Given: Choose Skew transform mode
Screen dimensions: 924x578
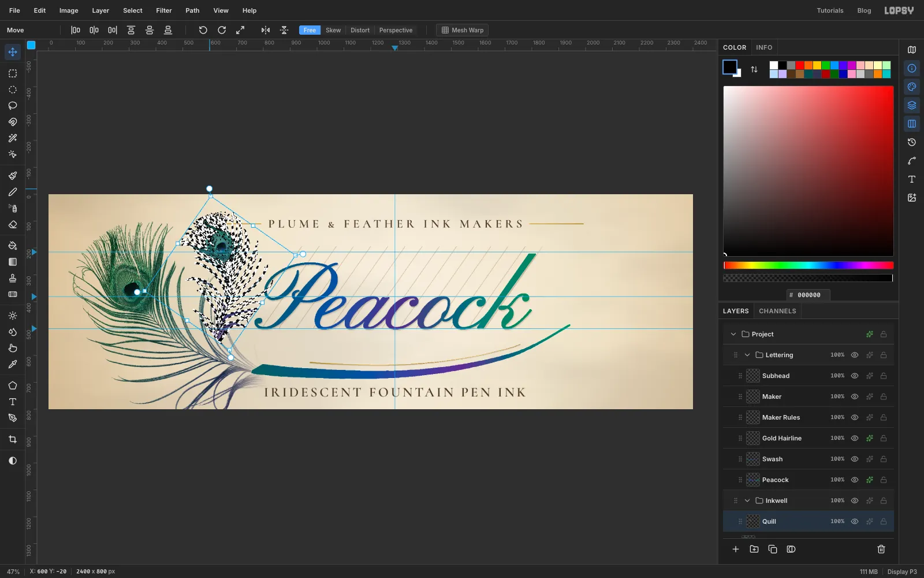Looking at the screenshot, I should [333, 30].
